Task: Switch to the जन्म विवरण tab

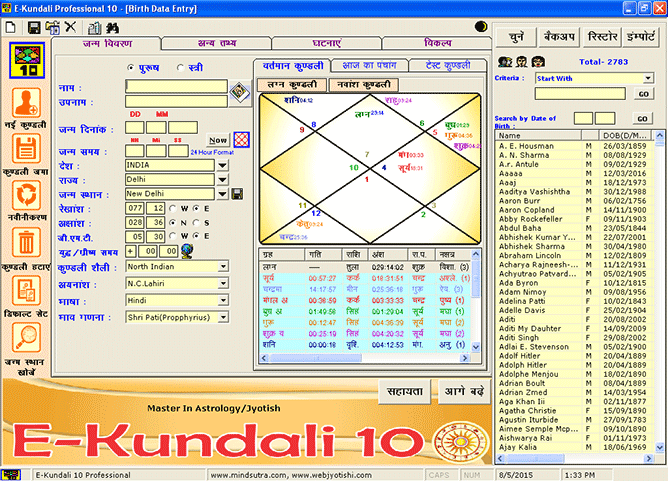Action: coord(107,43)
